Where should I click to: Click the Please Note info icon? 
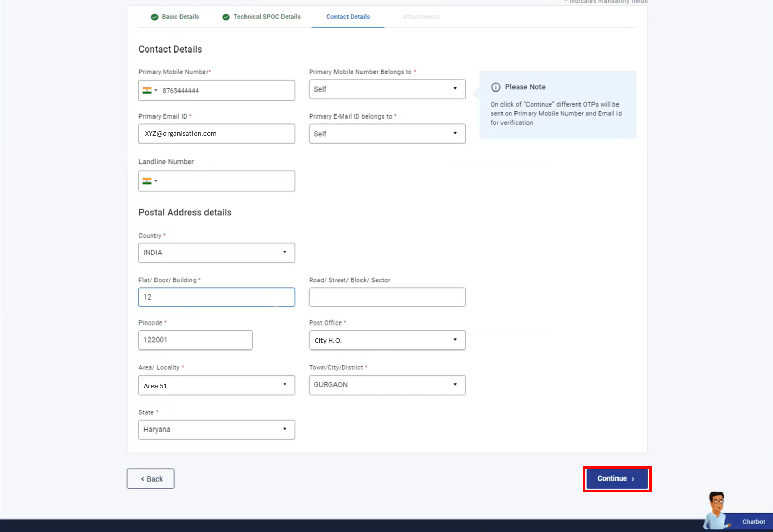click(496, 87)
